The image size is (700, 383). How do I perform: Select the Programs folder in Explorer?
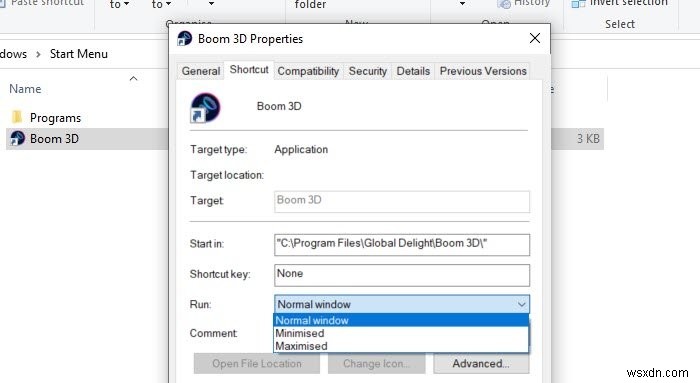(55, 118)
